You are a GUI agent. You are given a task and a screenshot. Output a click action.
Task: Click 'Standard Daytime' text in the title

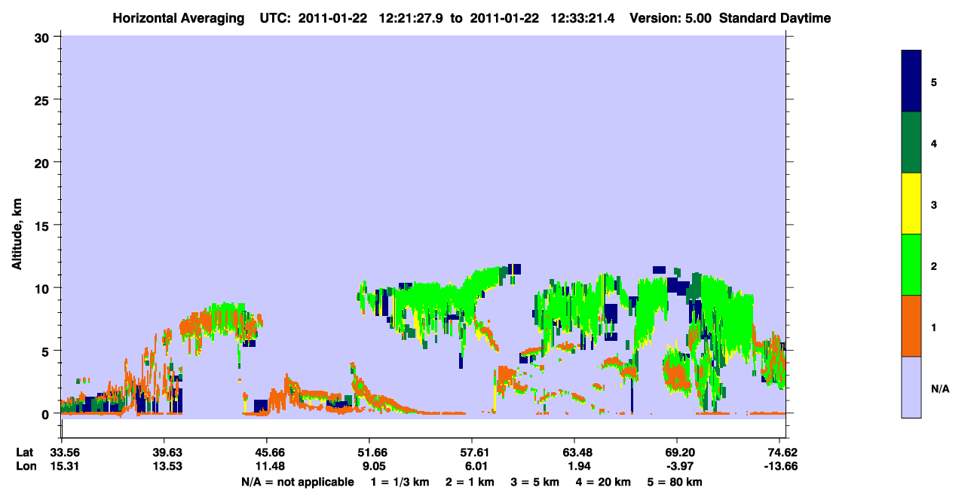click(x=775, y=18)
